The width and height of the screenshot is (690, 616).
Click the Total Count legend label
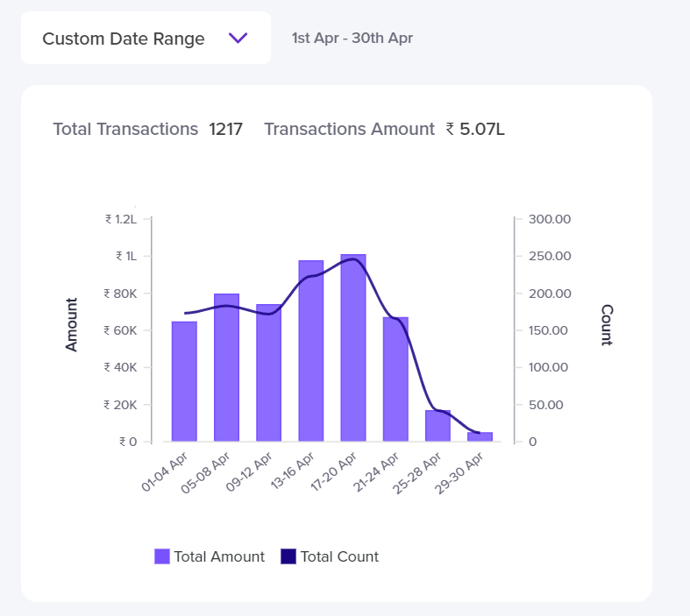click(339, 556)
